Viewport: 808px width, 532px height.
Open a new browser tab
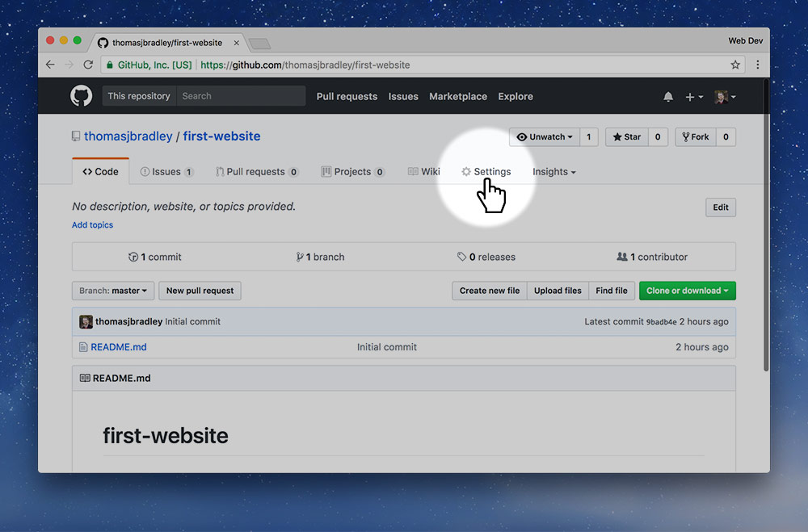(x=259, y=44)
